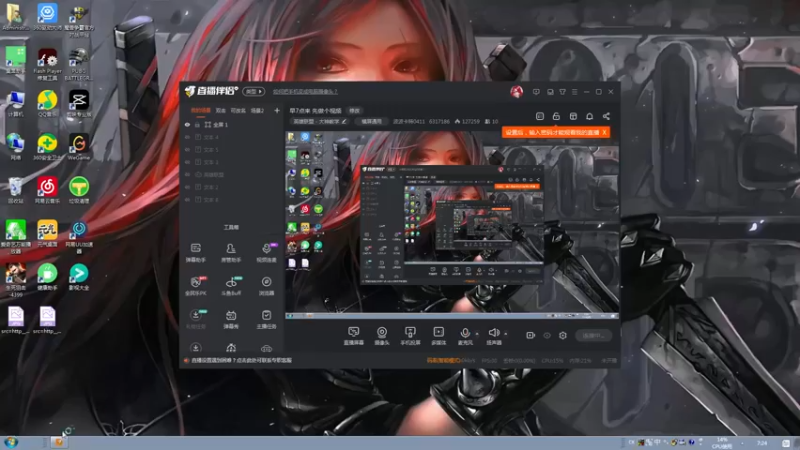Expand speaker options arrow
This screenshot has width=800, height=450.
tap(506, 334)
